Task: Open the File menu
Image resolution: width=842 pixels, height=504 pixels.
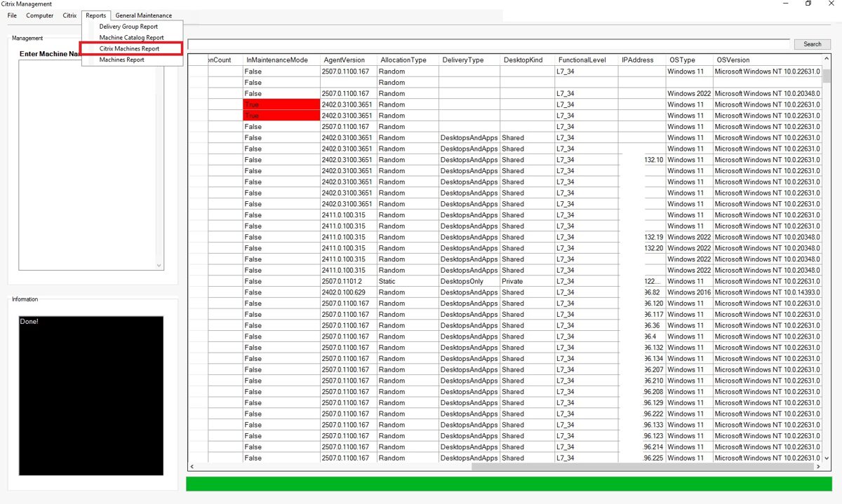Action: pos(12,15)
